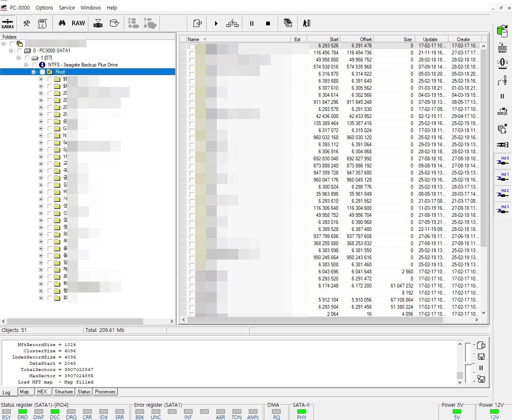Open the utility tools (hammer and wrench) icon
This screenshot has width=512, height=420.
point(27,23)
